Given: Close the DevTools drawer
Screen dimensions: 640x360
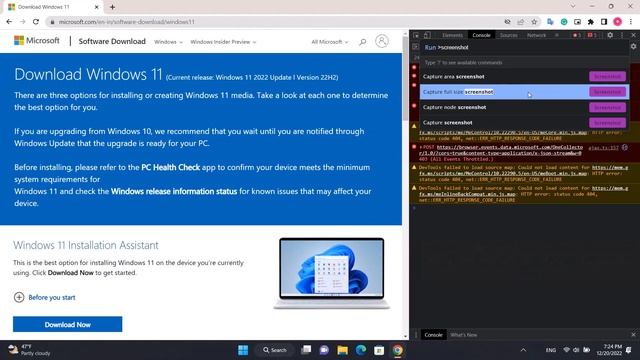Looking at the screenshot, I should pos(633,335).
